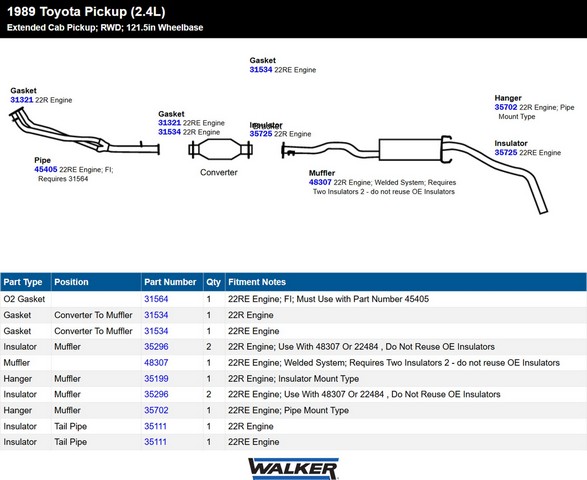Click the '22R Engine; Insulator Mount Type' note

pyautogui.click(x=294, y=379)
